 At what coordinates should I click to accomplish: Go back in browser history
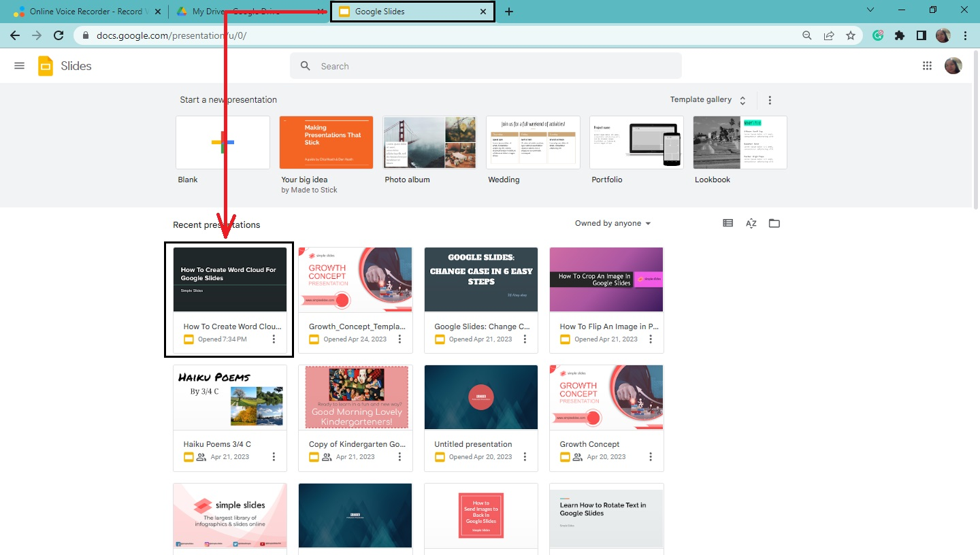tap(15, 35)
